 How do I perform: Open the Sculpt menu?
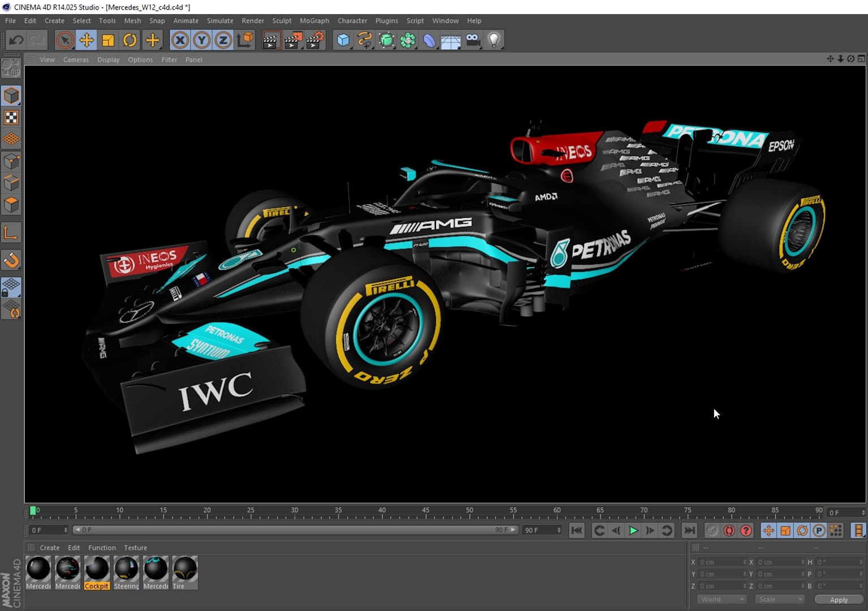[x=282, y=20]
